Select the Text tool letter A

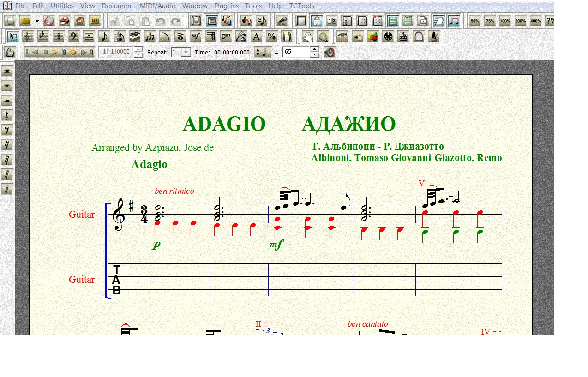point(256,36)
